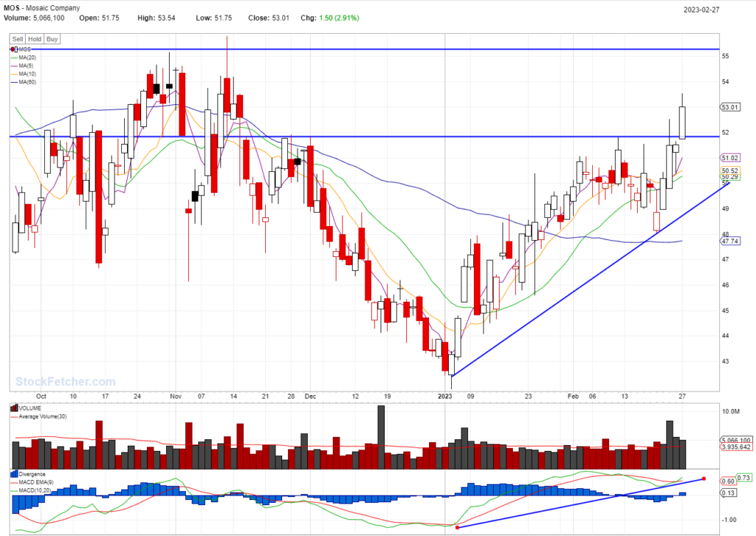Click the 43 price axis label
This screenshot has height=536, width=756.
click(725, 362)
